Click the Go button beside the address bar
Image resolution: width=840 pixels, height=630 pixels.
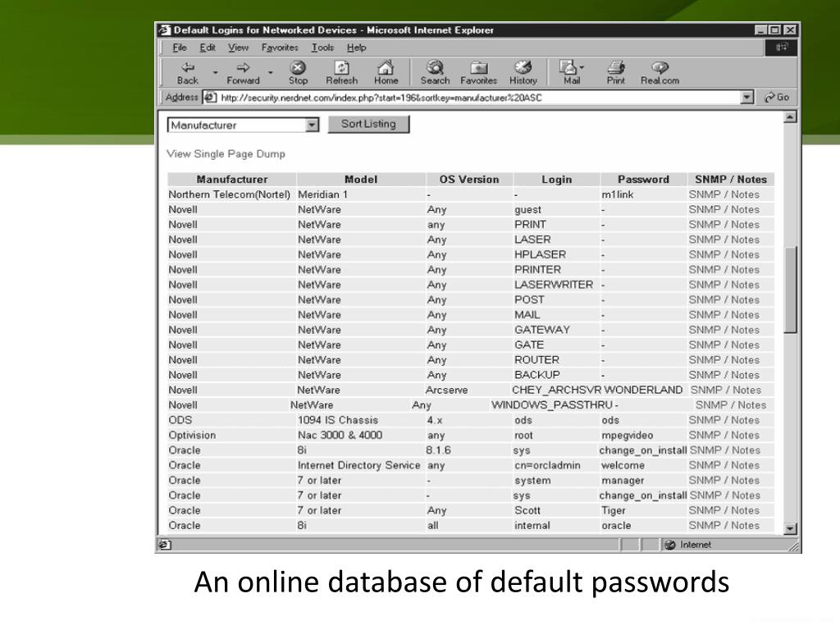[x=777, y=98]
